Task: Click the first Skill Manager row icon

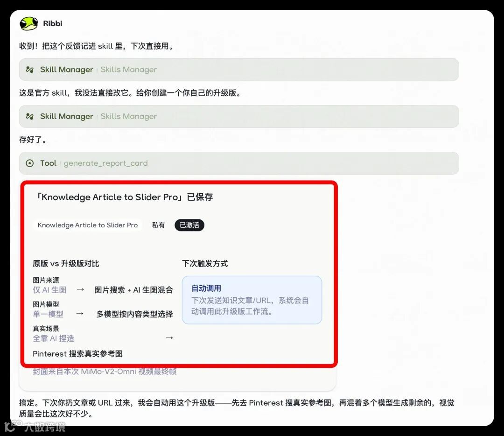Action: pyautogui.click(x=29, y=70)
